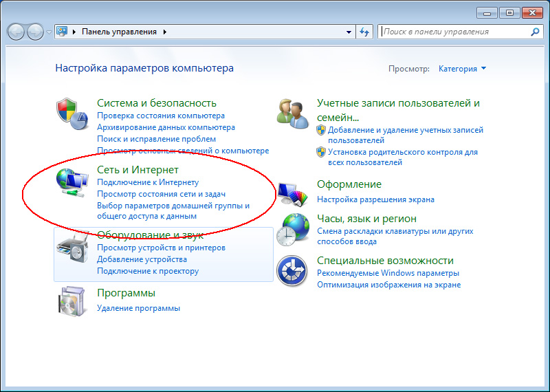
Task: Close the Control Panel window
Action: [x=532, y=13]
